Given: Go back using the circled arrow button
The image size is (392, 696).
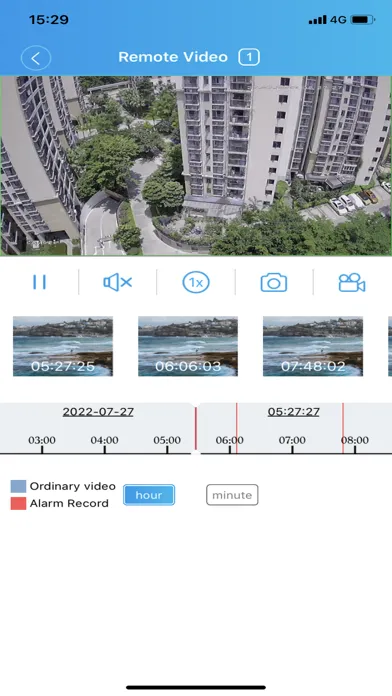Looking at the screenshot, I should (36, 58).
